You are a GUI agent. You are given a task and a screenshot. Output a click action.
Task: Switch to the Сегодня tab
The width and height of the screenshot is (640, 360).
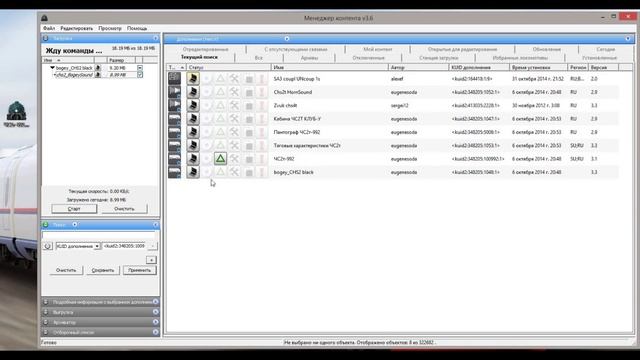tap(605, 49)
